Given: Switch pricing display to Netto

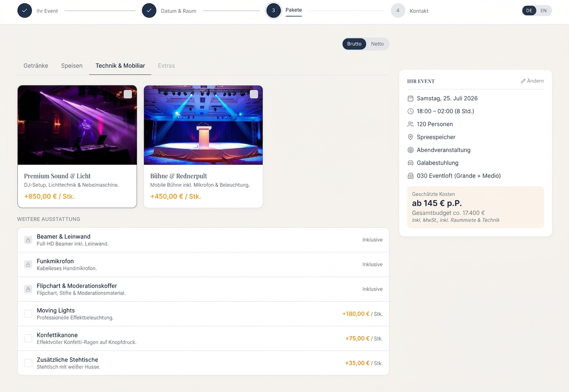Looking at the screenshot, I should click(377, 43).
